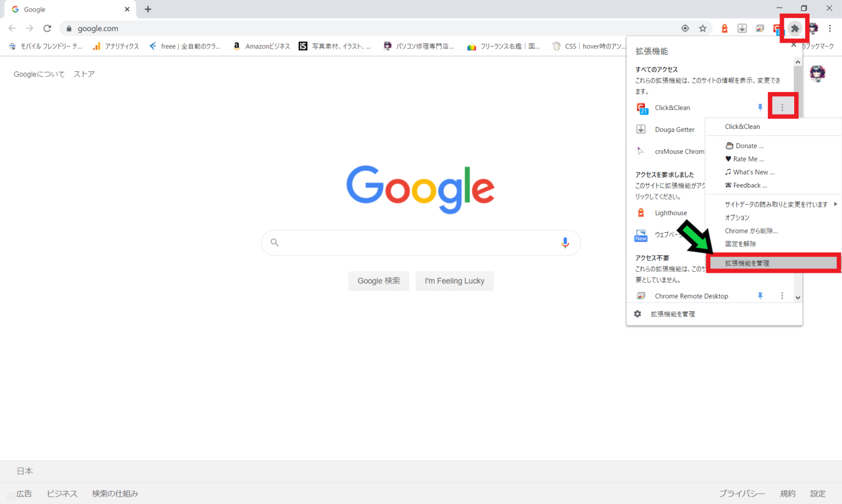Choose Chrome から削除 from the menu
The image size is (842, 504).
pos(751,231)
